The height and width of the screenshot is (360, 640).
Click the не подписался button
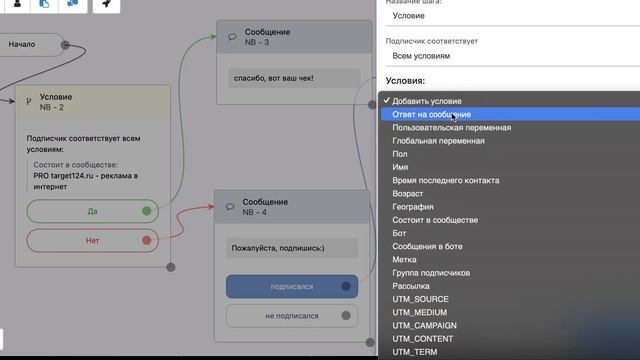tap(292, 316)
